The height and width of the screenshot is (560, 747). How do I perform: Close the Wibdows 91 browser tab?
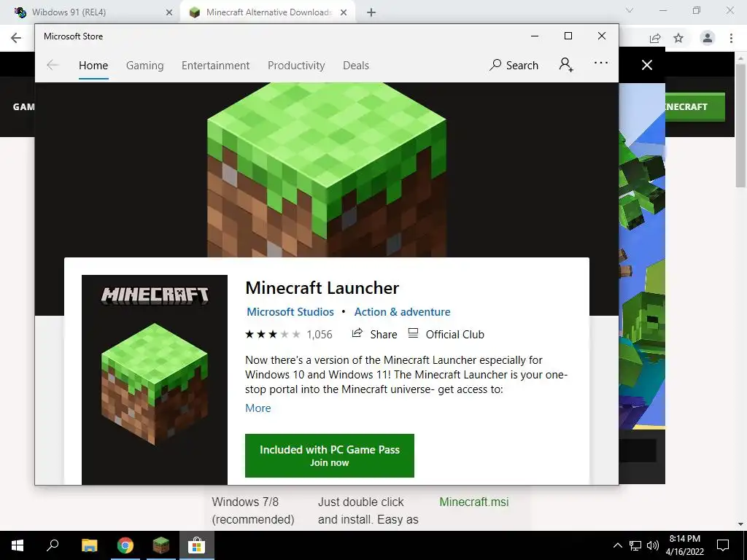[169, 12]
